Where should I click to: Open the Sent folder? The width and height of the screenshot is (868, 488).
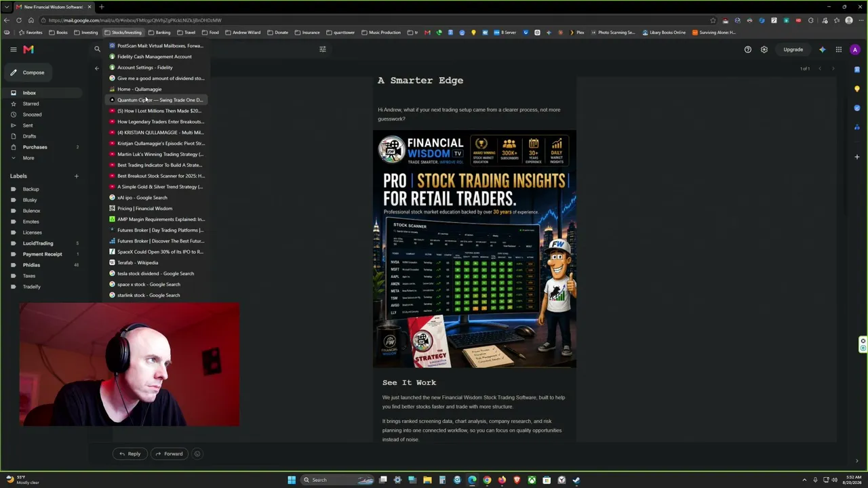click(x=42, y=125)
